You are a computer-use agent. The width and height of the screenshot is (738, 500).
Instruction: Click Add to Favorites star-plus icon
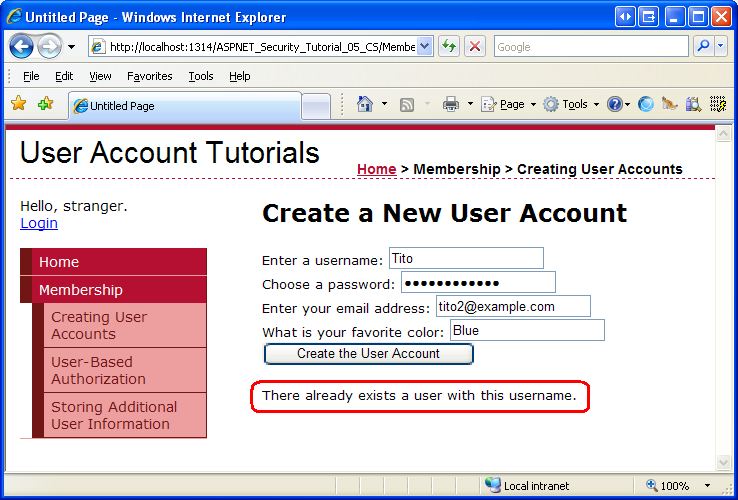click(46, 103)
